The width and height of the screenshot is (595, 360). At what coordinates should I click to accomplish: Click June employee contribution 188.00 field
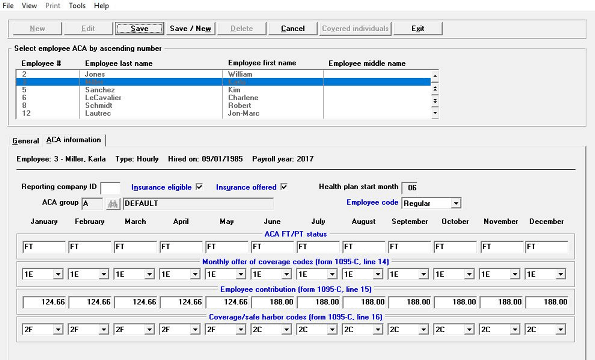tap(272, 302)
